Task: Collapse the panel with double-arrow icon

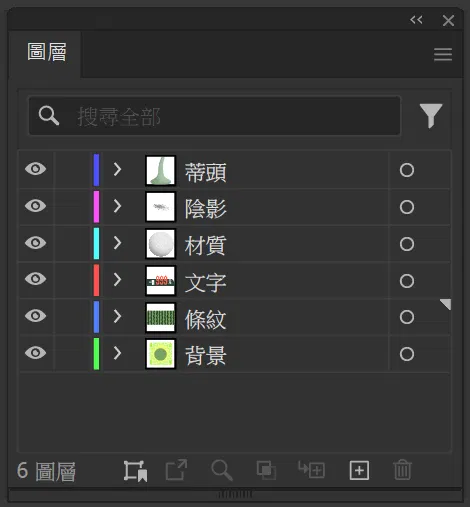Action: point(416,20)
